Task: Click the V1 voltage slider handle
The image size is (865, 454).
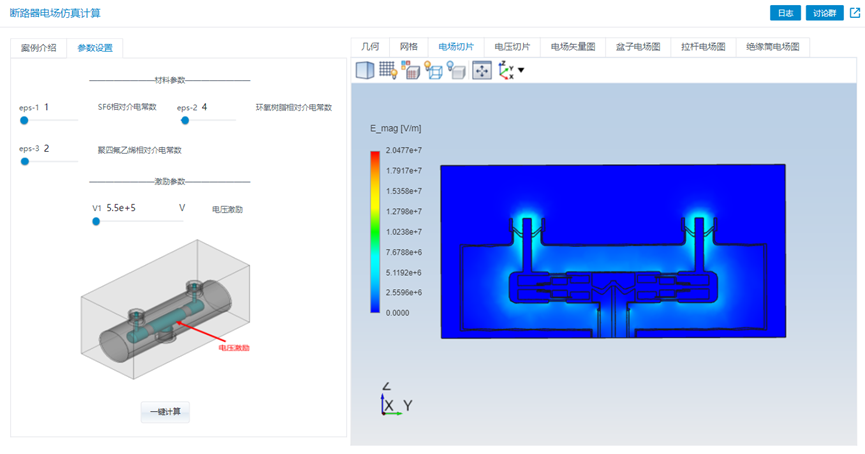Action: coord(96,221)
